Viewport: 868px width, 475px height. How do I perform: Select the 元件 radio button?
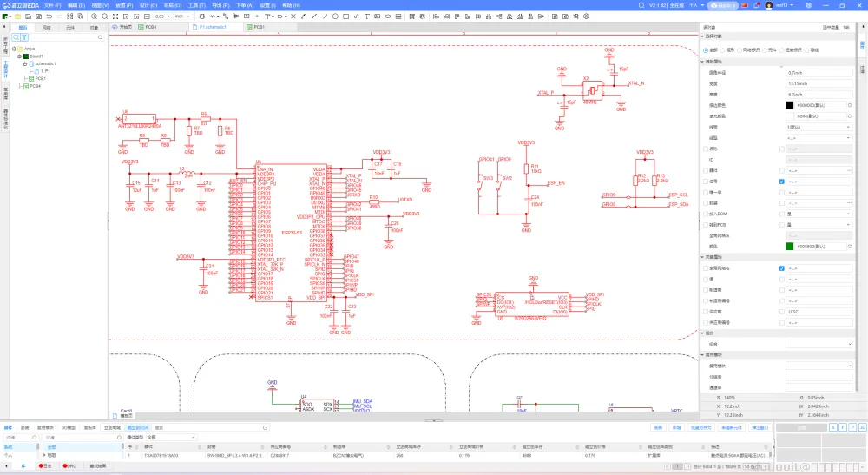(x=764, y=49)
